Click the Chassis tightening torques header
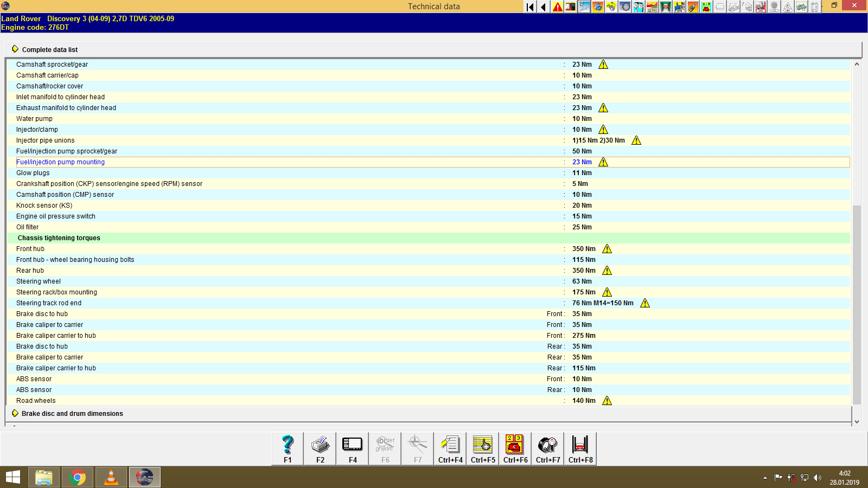The image size is (868, 488). point(58,237)
